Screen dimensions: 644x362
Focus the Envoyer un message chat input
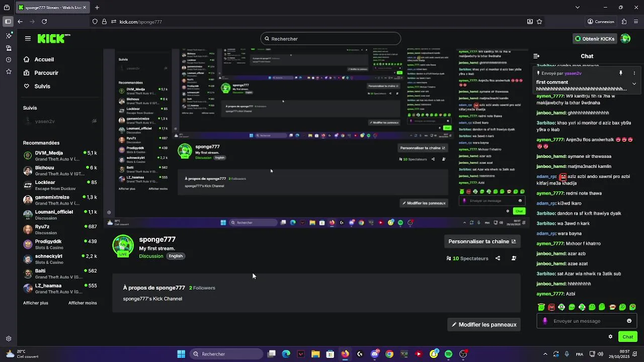tap(587, 321)
